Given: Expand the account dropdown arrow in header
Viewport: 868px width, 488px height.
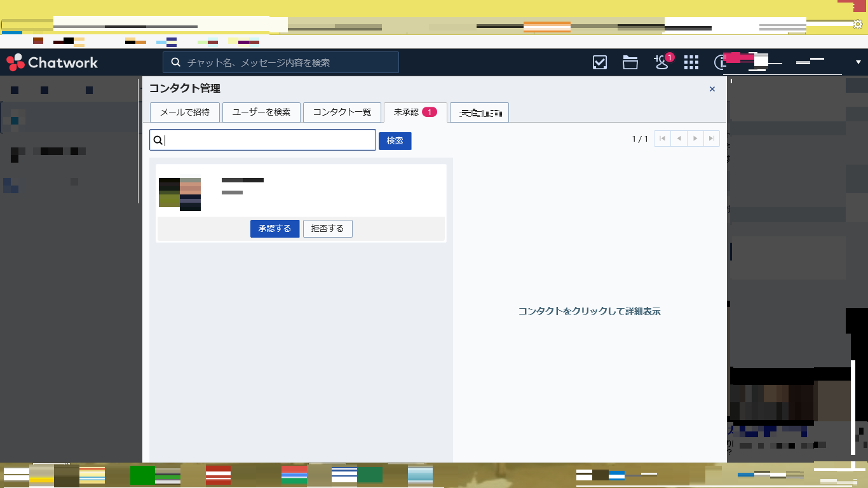Looking at the screenshot, I should (858, 62).
